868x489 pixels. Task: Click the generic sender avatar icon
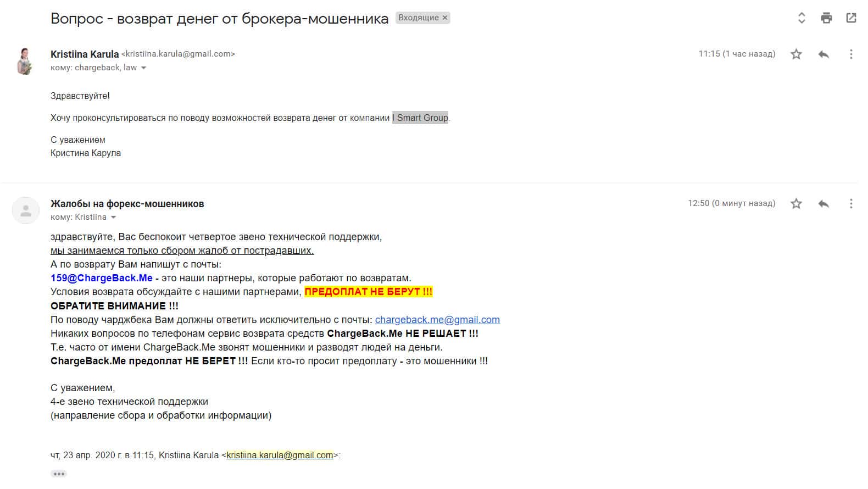tap(25, 210)
